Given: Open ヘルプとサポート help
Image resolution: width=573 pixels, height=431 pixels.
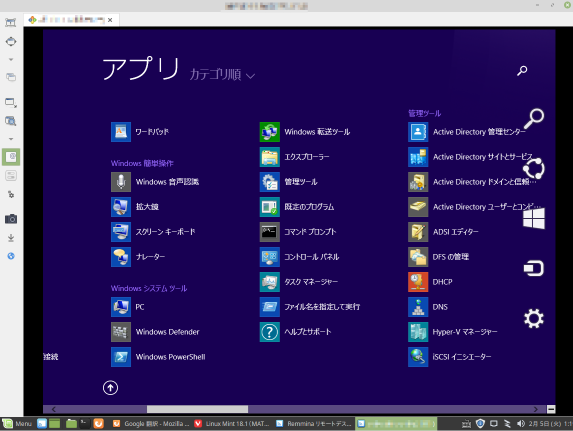Looking at the screenshot, I should coord(296,332).
